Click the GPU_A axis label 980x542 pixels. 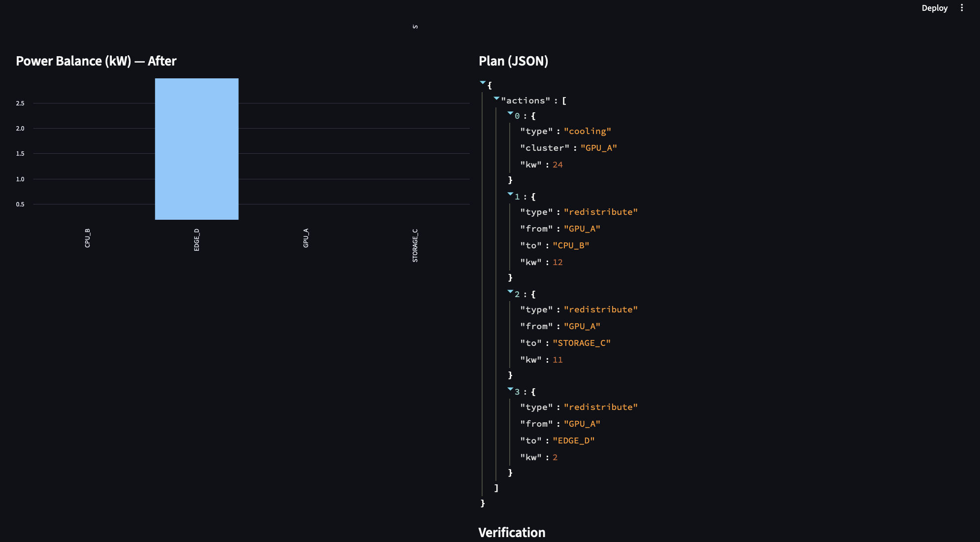point(306,238)
